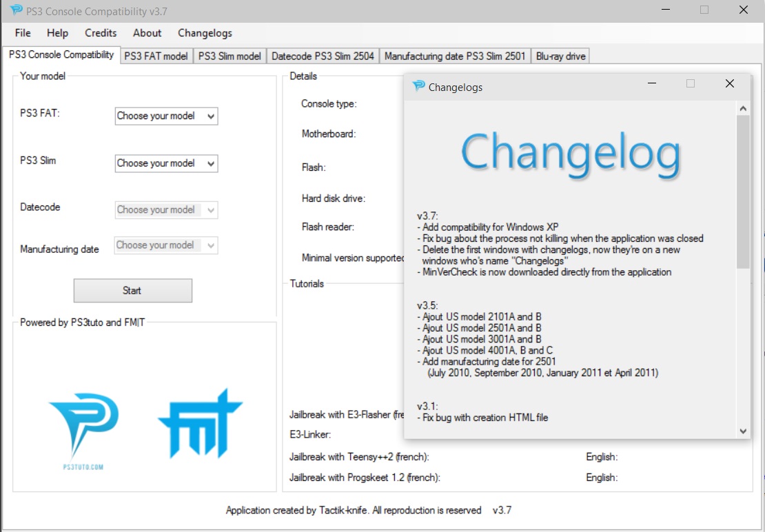The image size is (765, 532).
Task: Minimize the PS3 Console Compatibility window
Action: (666, 10)
